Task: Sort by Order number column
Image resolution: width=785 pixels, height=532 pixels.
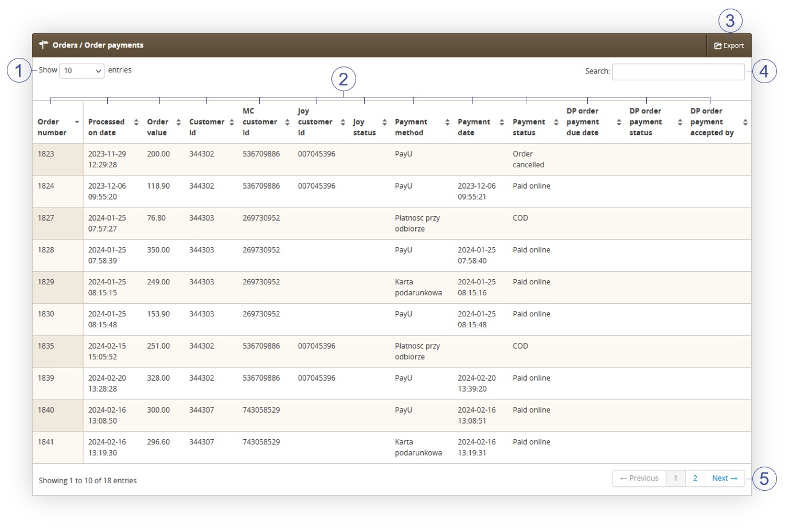Action: coord(58,122)
